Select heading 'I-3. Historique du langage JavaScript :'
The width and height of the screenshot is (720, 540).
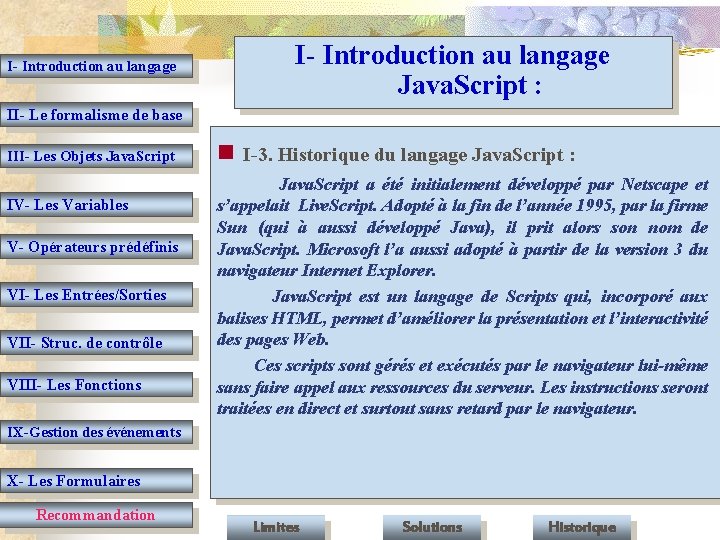[x=409, y=155]
